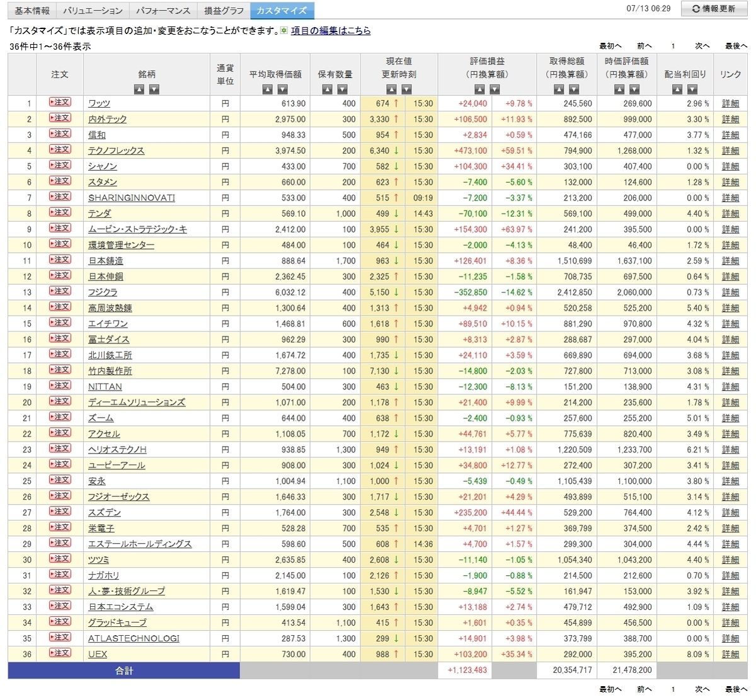The image size is (756, 700).
Task: Select UEX dividend yield 8.09 %
Action: pyautogui.click(x=698, y=654)
